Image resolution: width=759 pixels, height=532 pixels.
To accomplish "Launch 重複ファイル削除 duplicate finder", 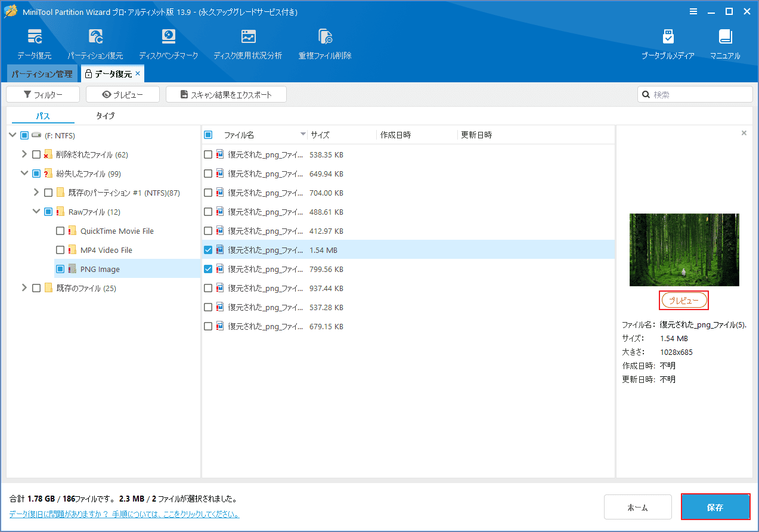I will [325, 44].
